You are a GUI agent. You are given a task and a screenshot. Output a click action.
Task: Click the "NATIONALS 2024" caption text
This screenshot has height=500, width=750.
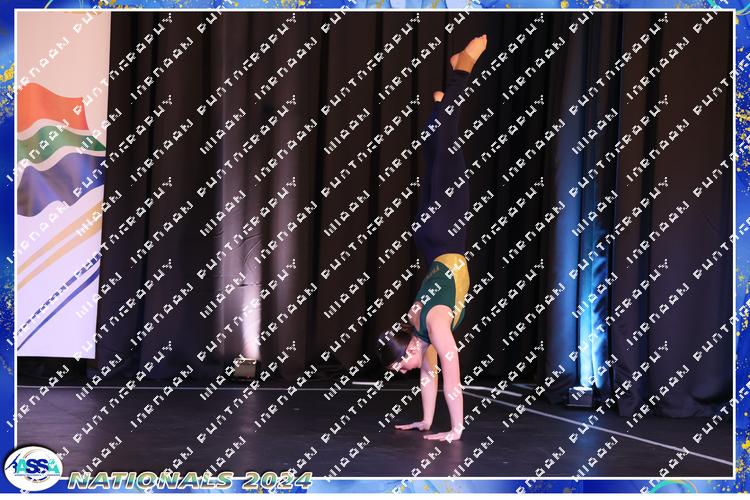pos(190,480)
